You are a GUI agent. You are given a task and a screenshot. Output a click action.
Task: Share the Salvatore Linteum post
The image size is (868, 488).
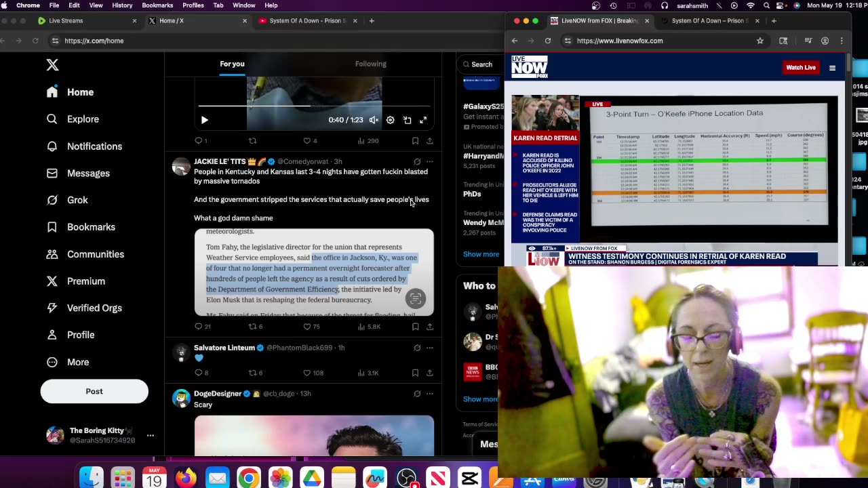[430, 373]
